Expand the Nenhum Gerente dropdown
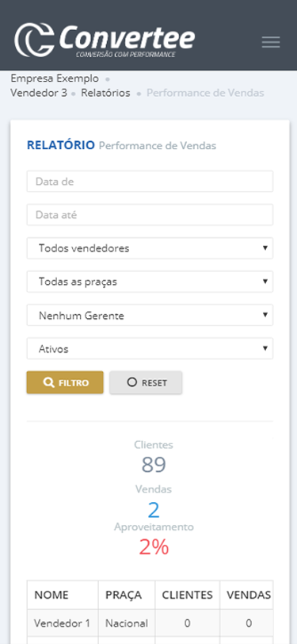The height and width of the screenshot is (644, 297). 150,315
